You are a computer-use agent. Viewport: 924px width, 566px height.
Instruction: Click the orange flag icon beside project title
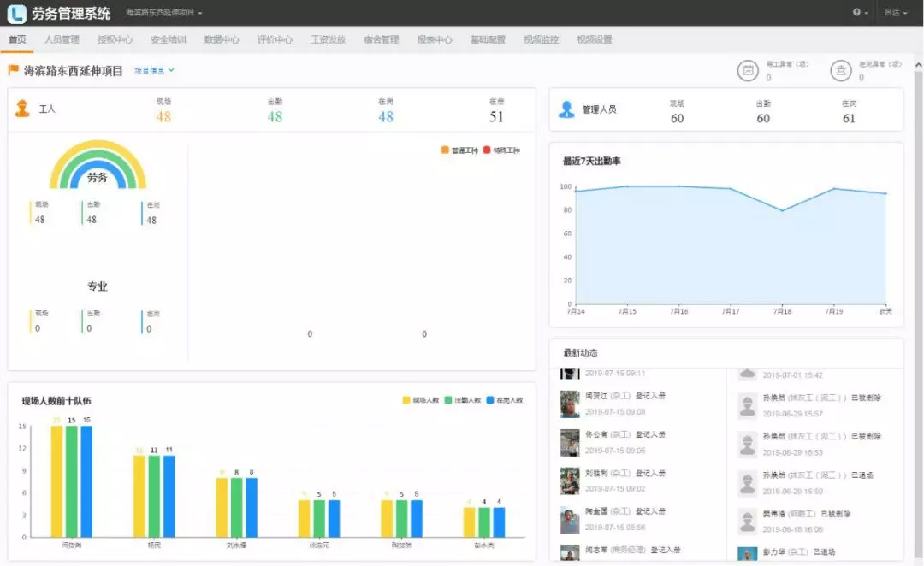pyautogui.click(x=14, y=70)
